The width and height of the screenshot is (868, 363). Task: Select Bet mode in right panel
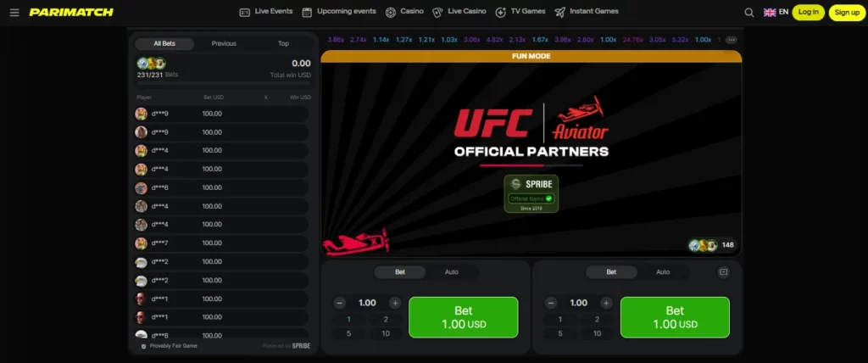point(611,272)
